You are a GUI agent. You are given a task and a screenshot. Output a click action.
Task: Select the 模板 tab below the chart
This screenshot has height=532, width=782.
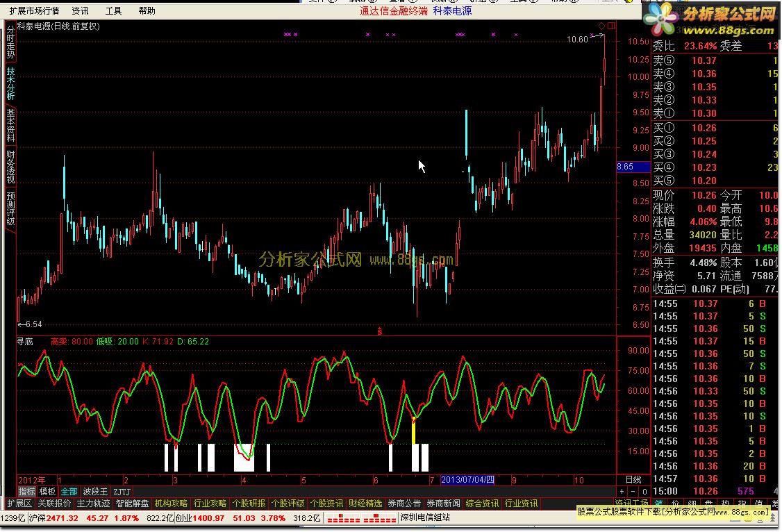point(47,492)
